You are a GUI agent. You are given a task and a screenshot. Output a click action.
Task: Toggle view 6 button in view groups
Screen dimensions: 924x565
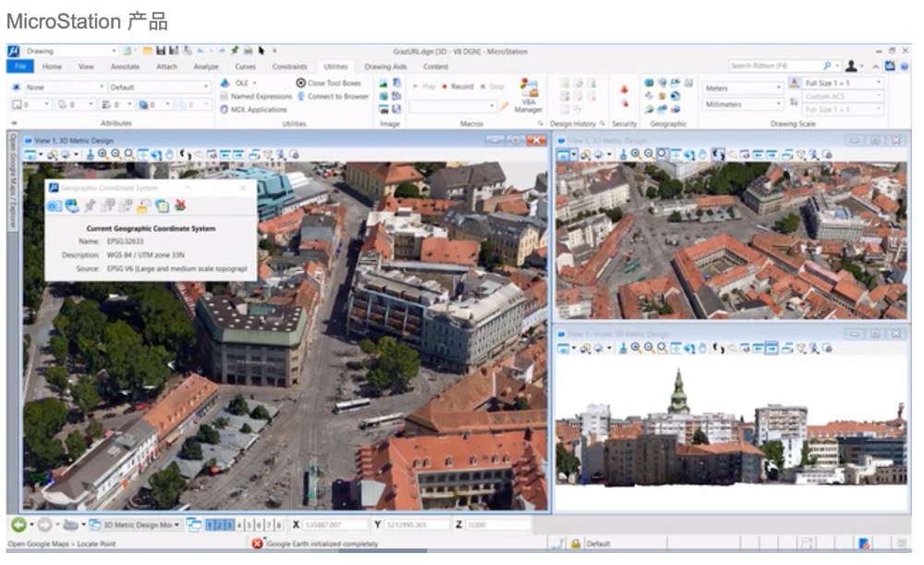coord(259,524)
